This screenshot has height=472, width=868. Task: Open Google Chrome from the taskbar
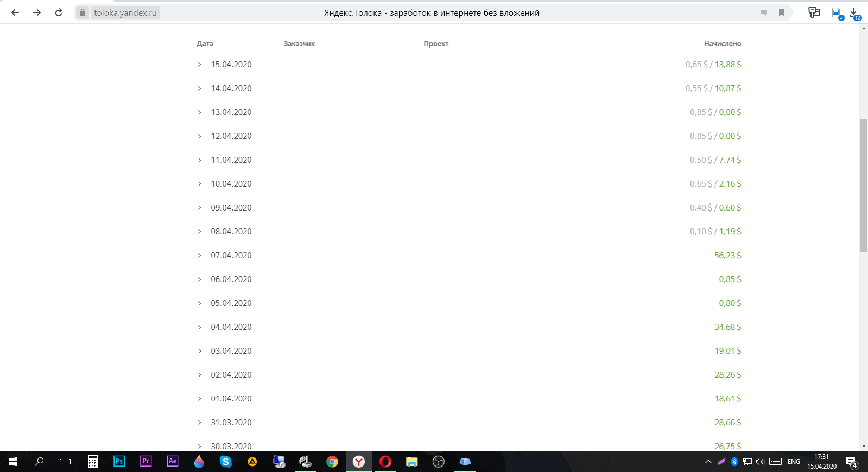[x=332, y=462]
